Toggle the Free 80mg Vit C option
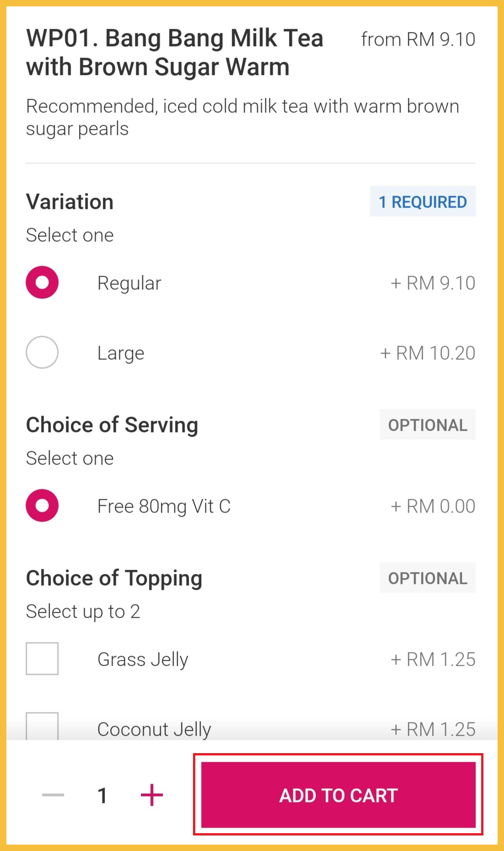504x851 pixels. pyautogui.click(x=42, y=505)
